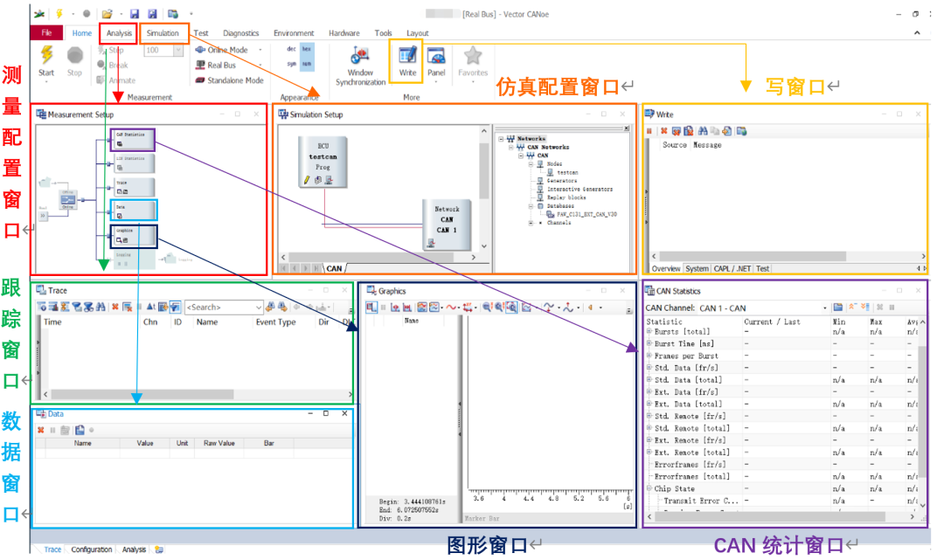Click the Write window horizontal scrollbar
Screen dimensions: 944x560
point(753,256)
